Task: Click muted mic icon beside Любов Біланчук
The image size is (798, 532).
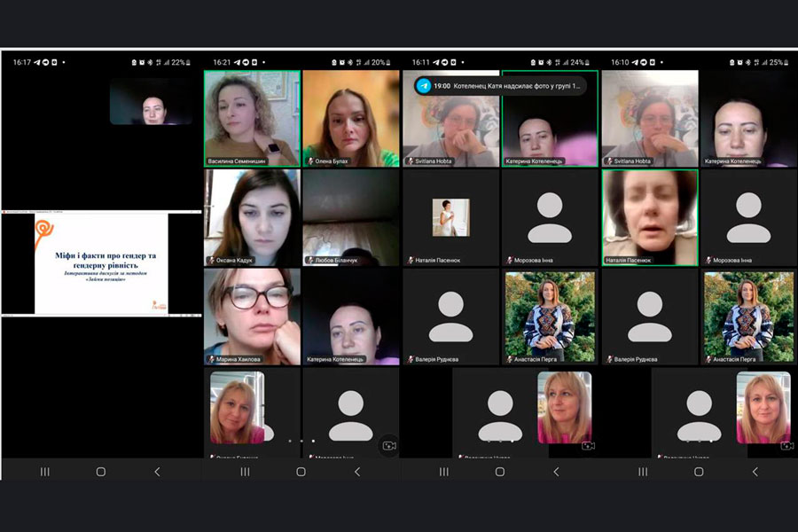Action: tap(310, 260)
